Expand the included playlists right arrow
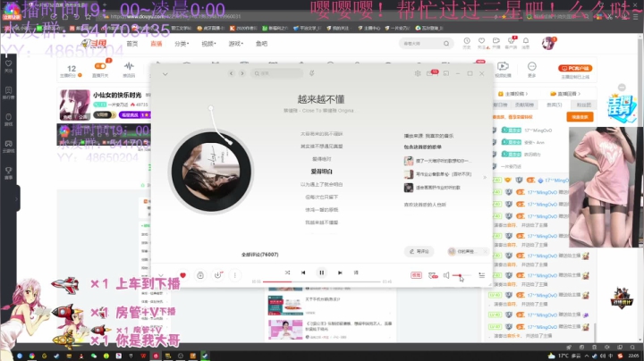 click(x=485, y=177)
